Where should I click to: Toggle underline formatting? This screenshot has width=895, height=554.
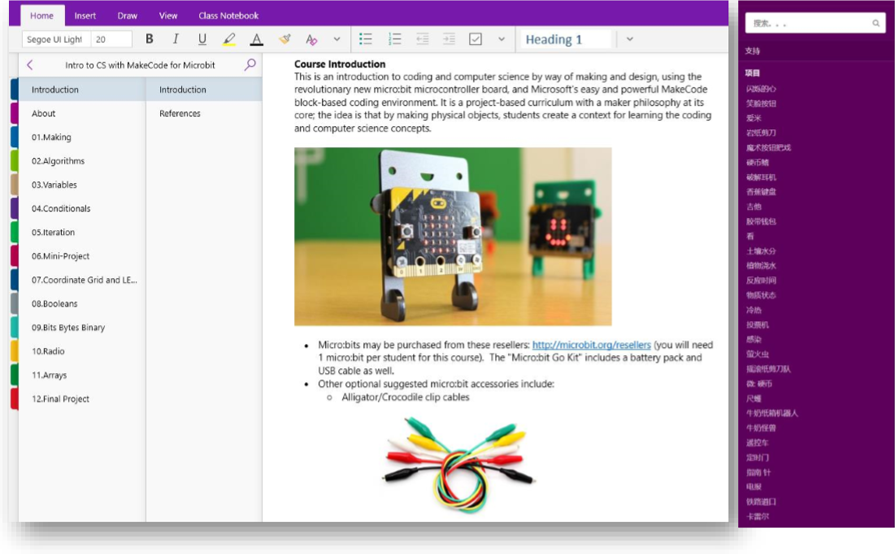[202, 39]
